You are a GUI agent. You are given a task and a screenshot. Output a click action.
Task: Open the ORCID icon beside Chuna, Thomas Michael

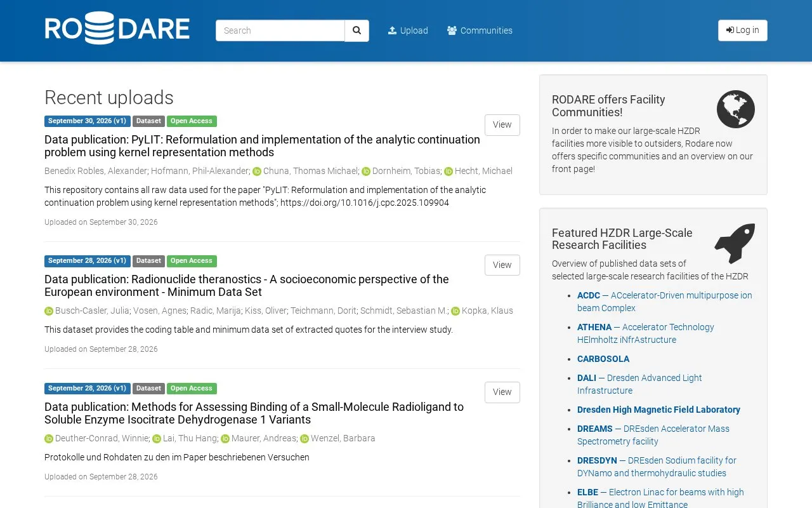pyautogui.click(x=257, y=171)
